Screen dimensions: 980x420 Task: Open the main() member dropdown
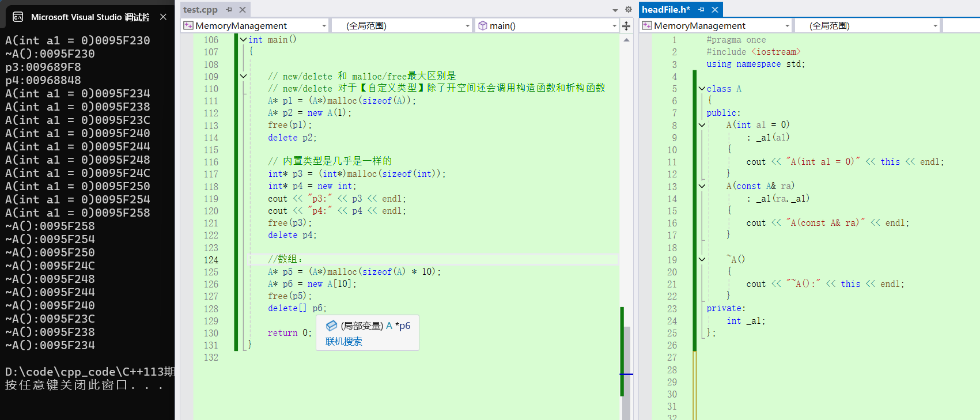coord(547,25)
